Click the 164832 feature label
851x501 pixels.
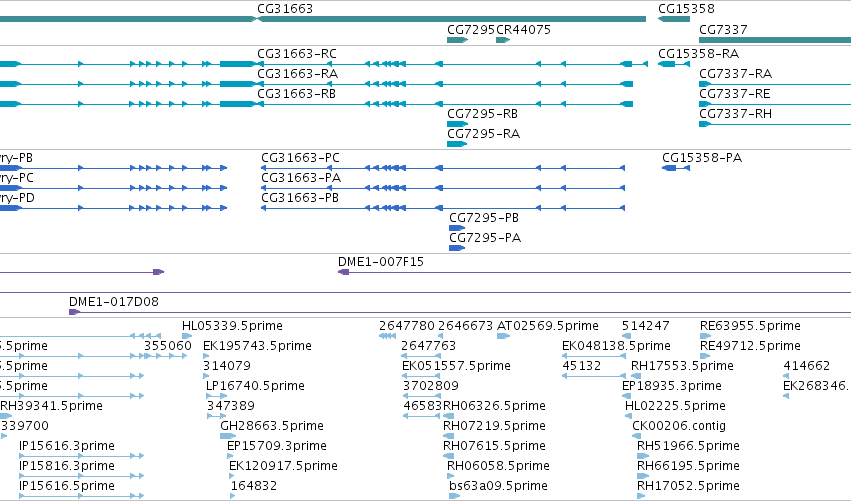click(x=254, y=486)
